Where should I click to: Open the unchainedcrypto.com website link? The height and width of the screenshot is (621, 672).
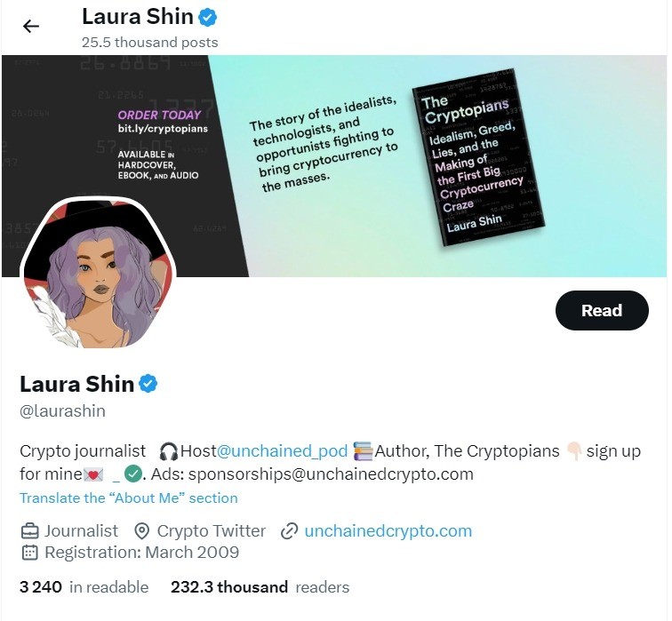tap(388, 531)
